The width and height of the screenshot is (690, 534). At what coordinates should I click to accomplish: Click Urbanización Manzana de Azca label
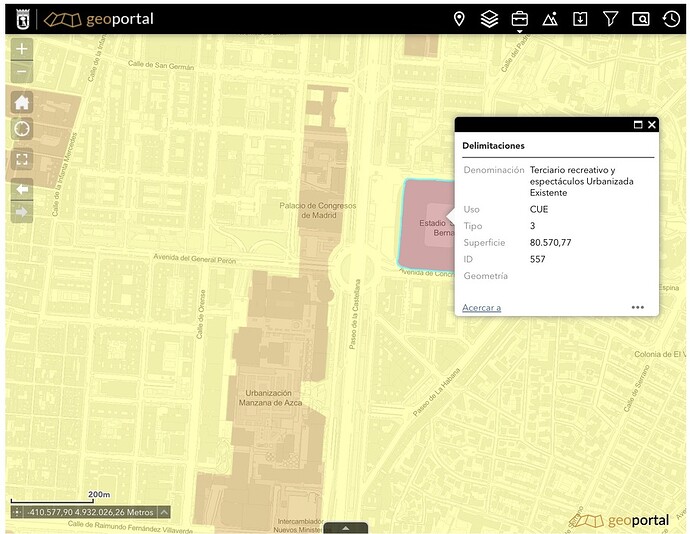point(270,398)
